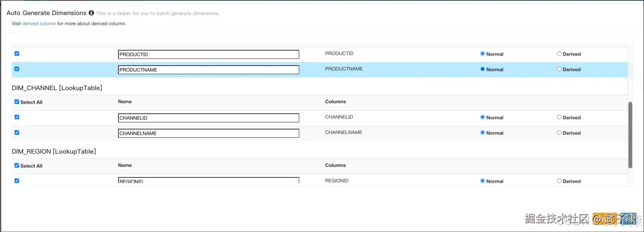Edit the CHANNELID name field
Screen dimensions: 644x232
(x=209, y=118)
